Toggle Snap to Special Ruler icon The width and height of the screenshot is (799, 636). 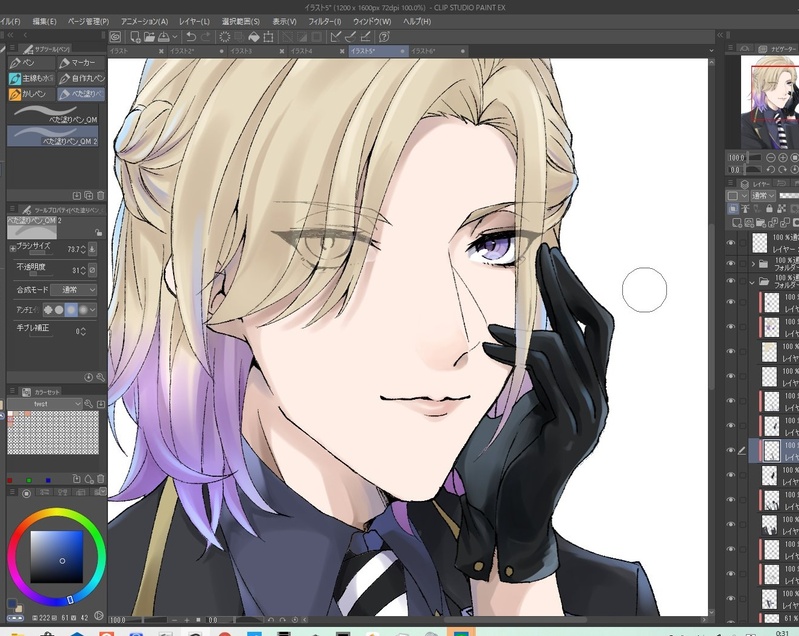coord(351,37)
